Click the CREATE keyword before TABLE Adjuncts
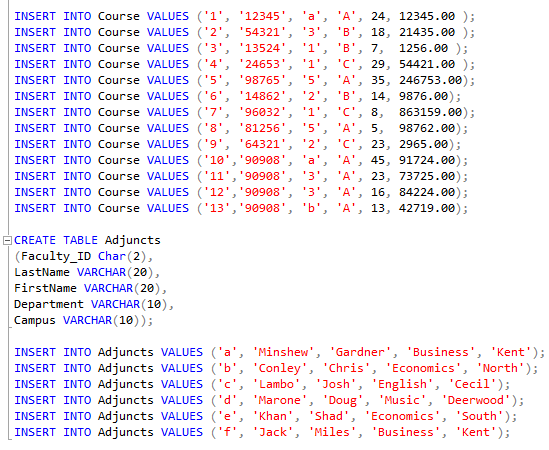The height and width of the screenshot is (450, 549). click(x=35, y=240)
